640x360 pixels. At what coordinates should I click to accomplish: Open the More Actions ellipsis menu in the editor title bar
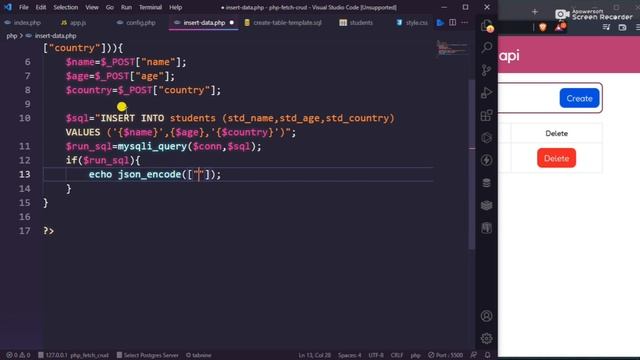click(465, 22)
